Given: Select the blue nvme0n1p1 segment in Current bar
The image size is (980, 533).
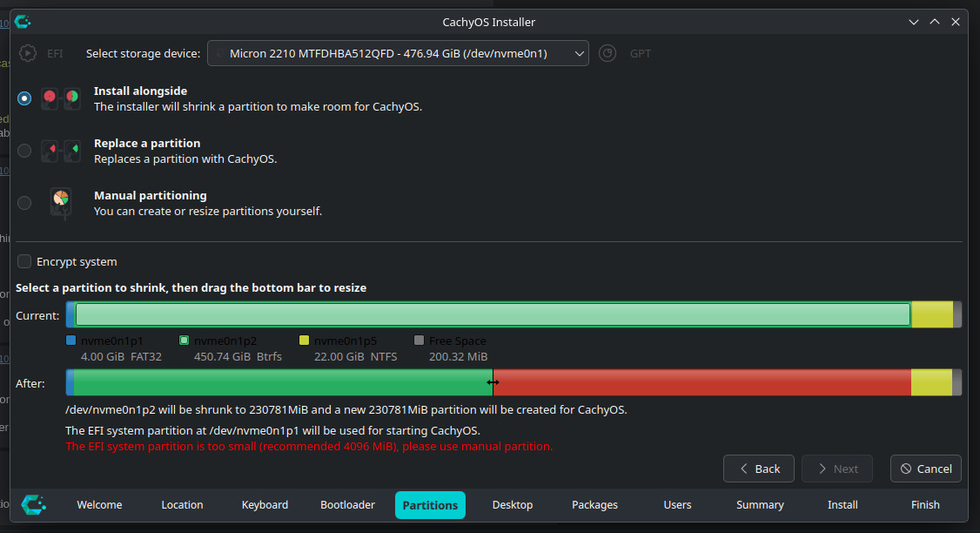Looking at the screenshot, I should [70, 314].
